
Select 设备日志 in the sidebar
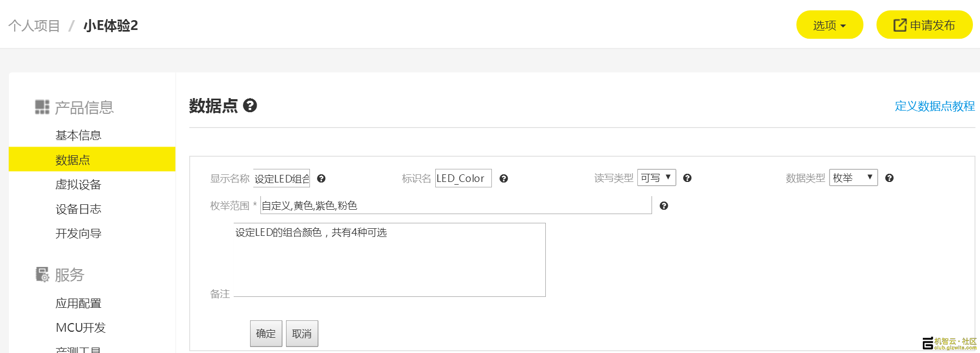(78, 209)
